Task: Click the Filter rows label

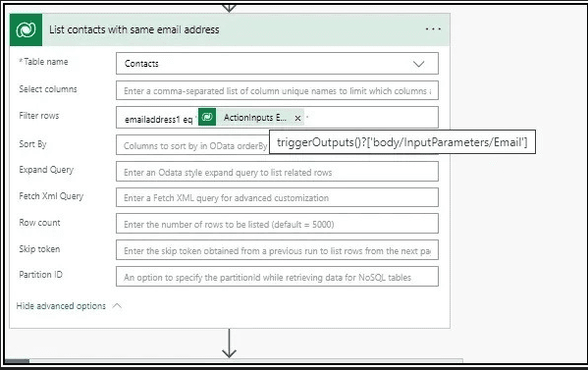Action: click(39, 116)
